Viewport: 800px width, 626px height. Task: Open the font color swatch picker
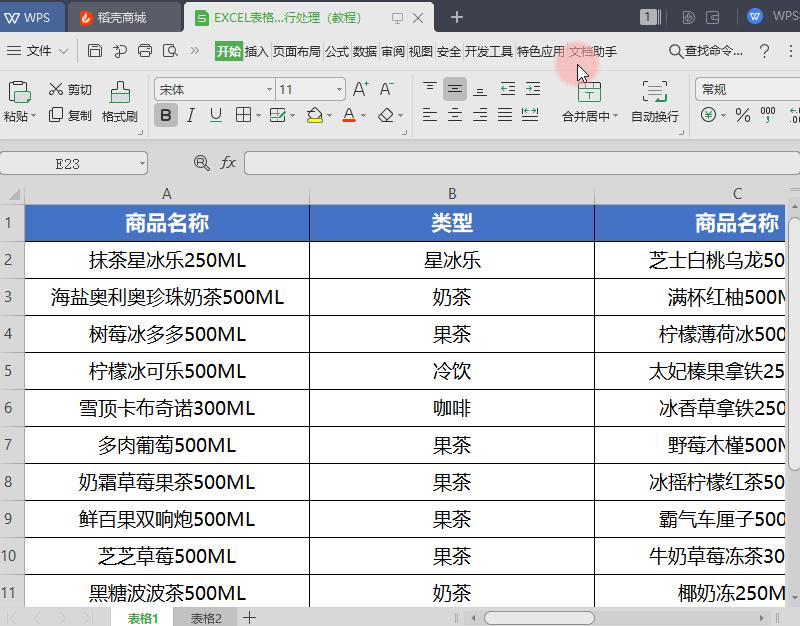[x=361, y=115]
